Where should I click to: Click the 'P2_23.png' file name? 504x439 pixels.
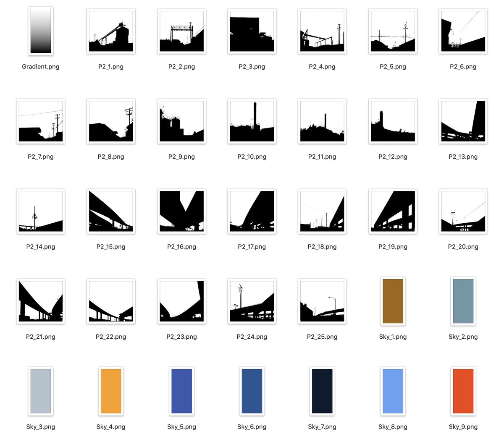click(x=181, y=337)
